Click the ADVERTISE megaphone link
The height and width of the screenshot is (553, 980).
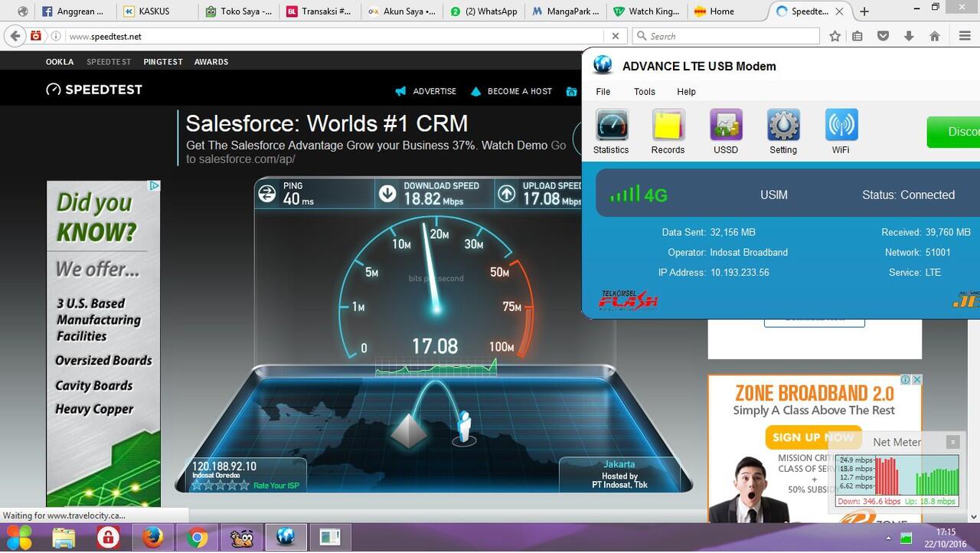tap(426, 91)
